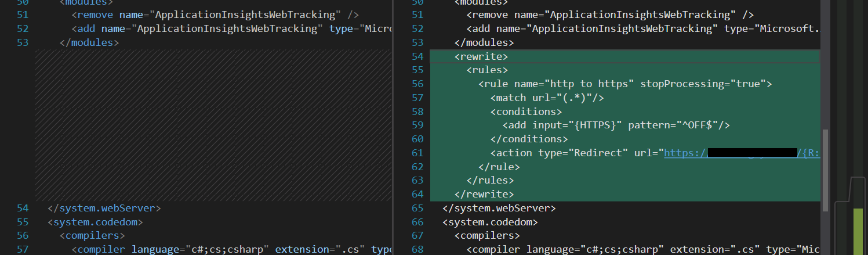Click add ApplicationInsightsWebTracking line in right pane

643,29
